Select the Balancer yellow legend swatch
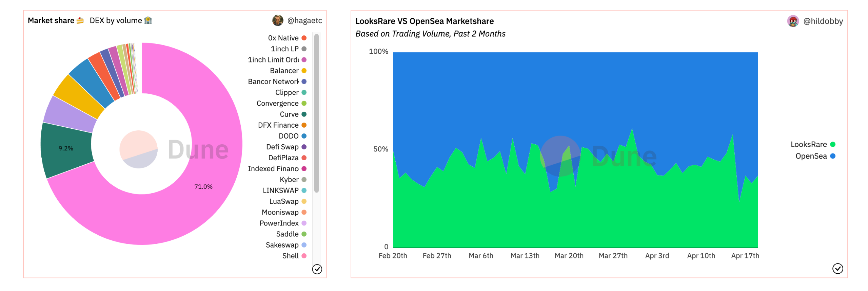The height and width of the screenshot is (291, 868). (x=304, y=71)
